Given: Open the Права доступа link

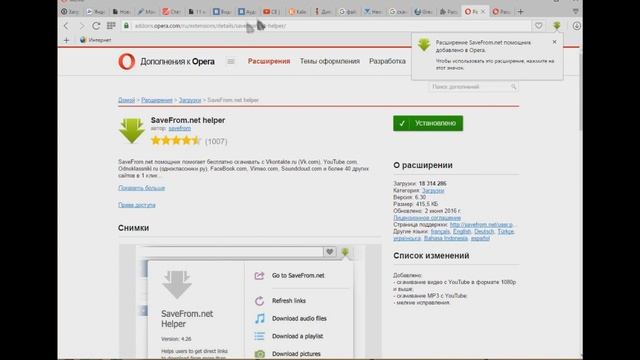Looking at the screenshot, I should click(137, 205).
